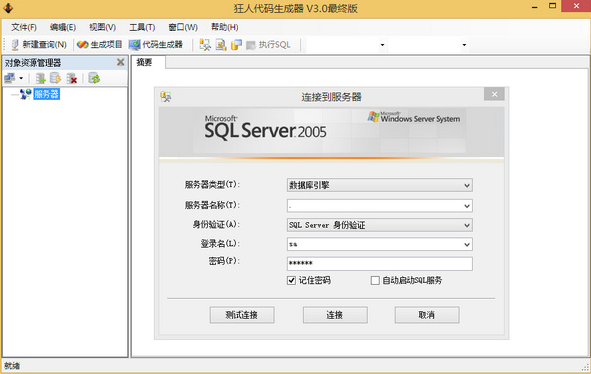Click the connect server icon in main toolbar

205,44
